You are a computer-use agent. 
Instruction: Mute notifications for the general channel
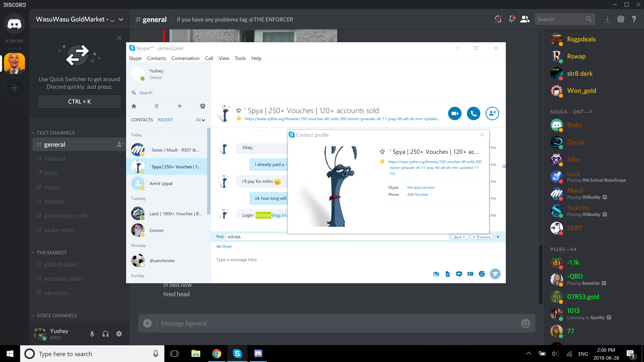(x=498, y=19)
